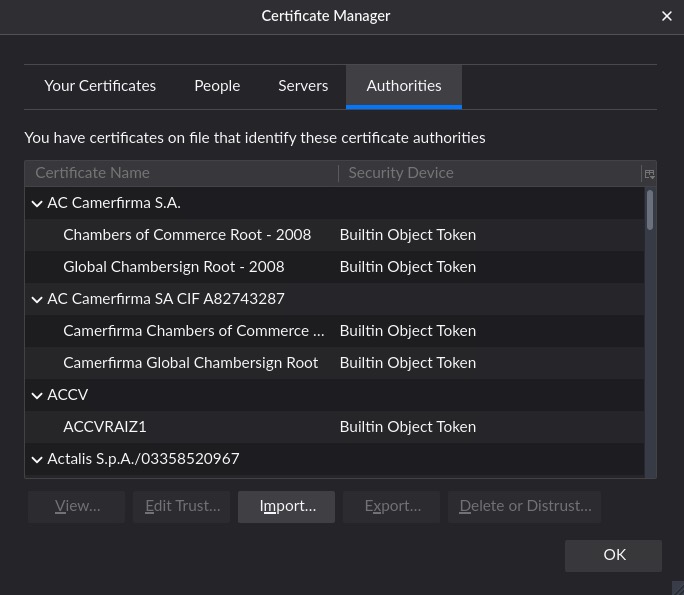Sort by the Certificate Name column header
The height and width of the screenshot is (595, 684).
coord(180,173)
